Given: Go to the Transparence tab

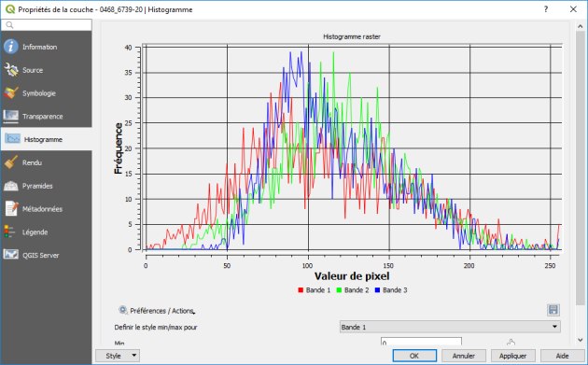Looking at the screenshot, I should (x=46, y=117).
